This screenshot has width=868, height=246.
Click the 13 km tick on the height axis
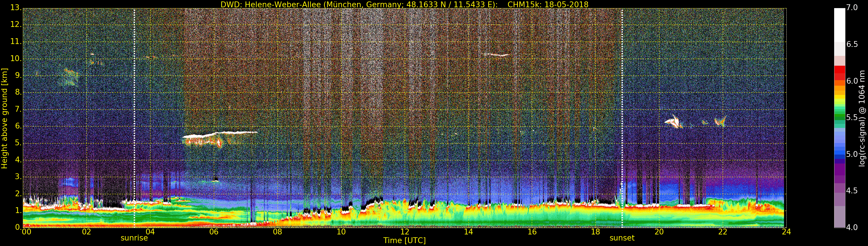pos(15,8)
